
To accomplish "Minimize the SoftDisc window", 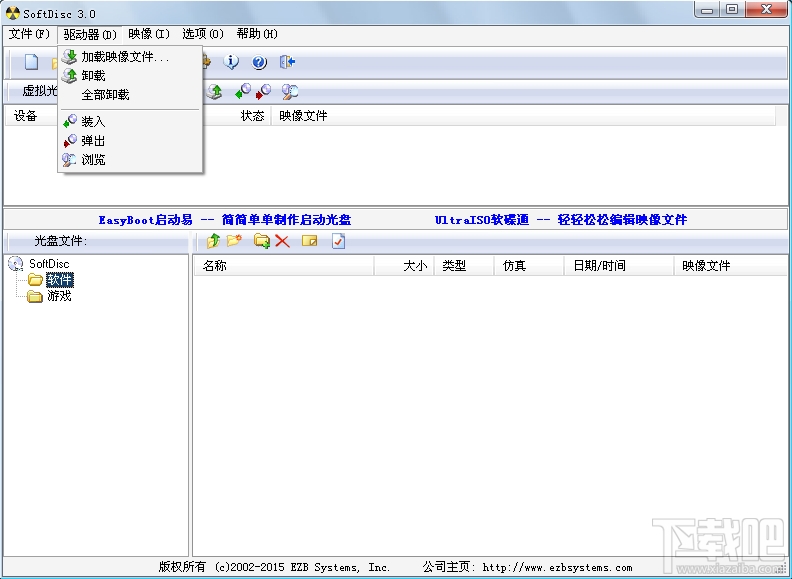I will coord(708,9).
